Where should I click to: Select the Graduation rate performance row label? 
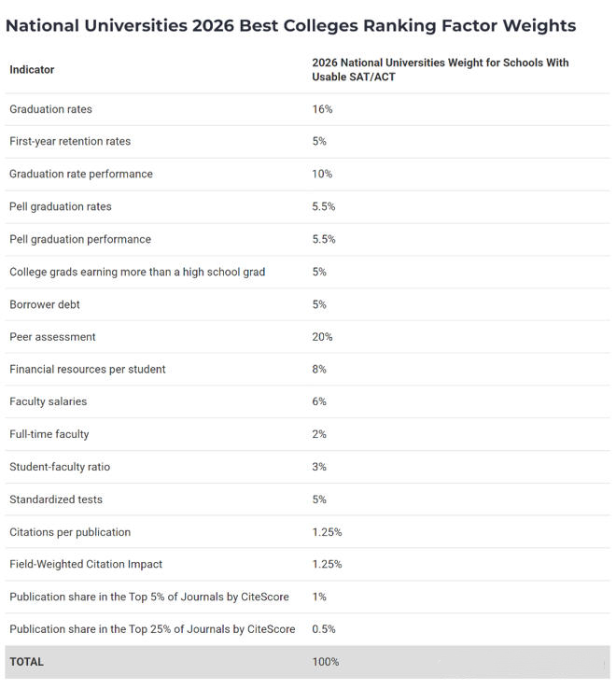(81, 175)
